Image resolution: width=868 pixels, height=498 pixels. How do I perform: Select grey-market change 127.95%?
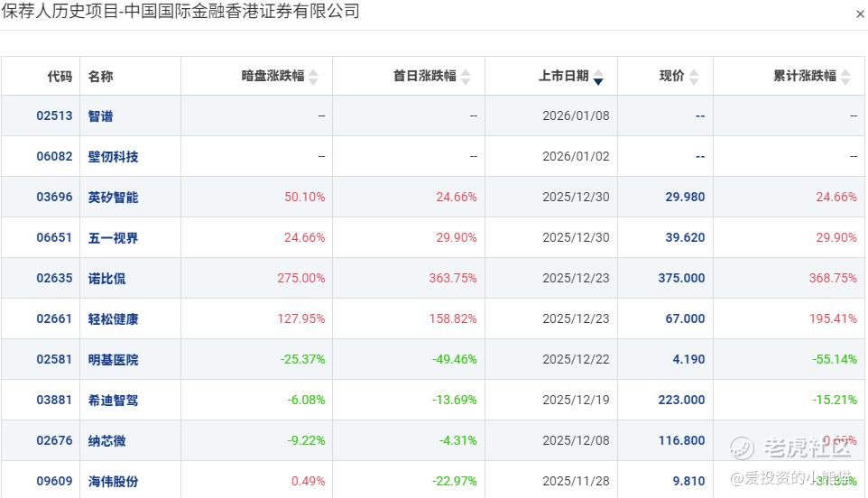click(301, 318)
